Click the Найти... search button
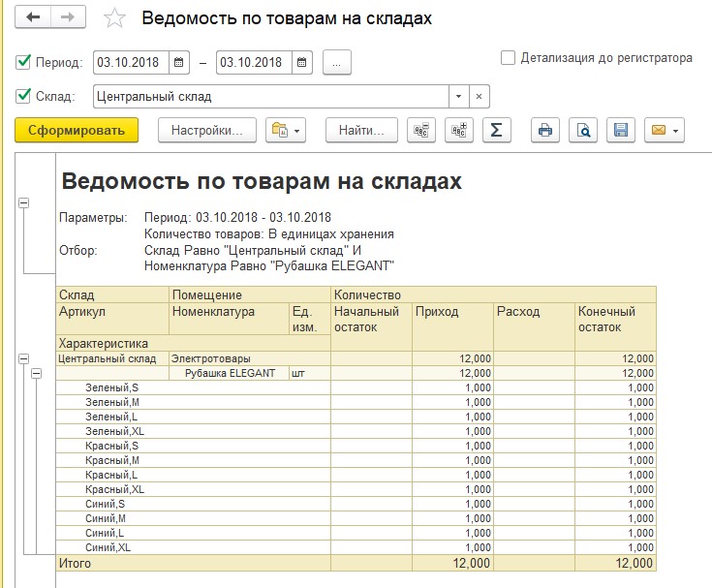This screenshot has height=588, width=712. pos(361,131)
